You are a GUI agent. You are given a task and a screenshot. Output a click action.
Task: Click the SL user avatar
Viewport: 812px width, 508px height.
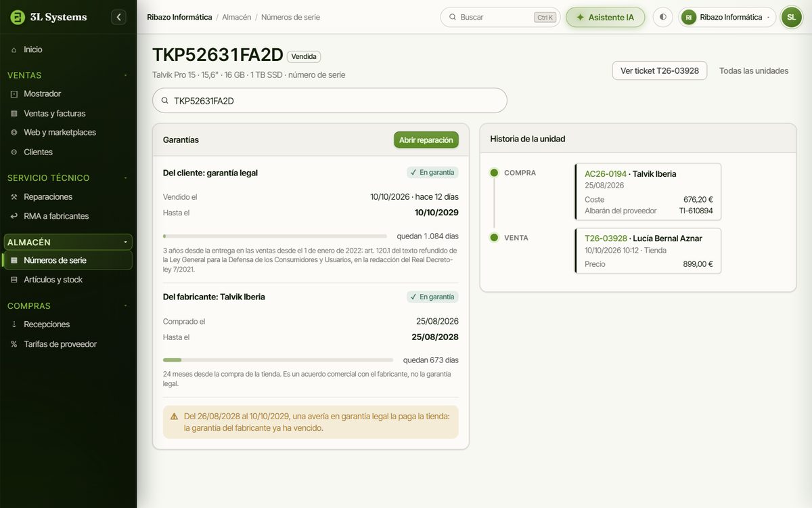[x=791, y=17]
